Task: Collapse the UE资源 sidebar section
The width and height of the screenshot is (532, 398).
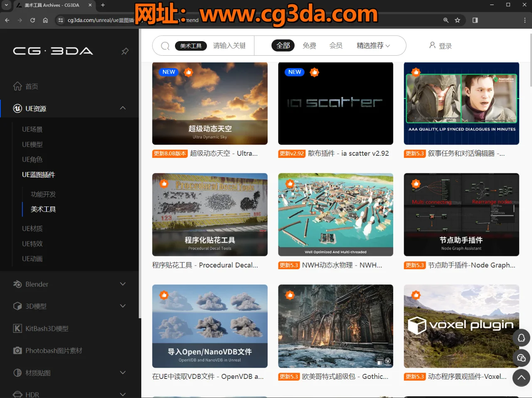Action: [x=123, y=107]
